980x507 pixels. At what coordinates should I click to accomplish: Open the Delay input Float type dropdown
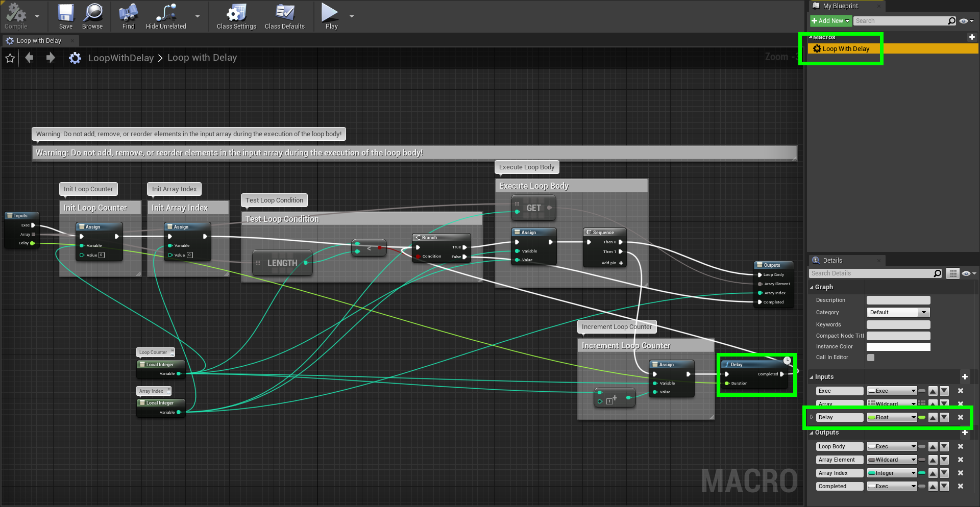[x=892, y=417]
